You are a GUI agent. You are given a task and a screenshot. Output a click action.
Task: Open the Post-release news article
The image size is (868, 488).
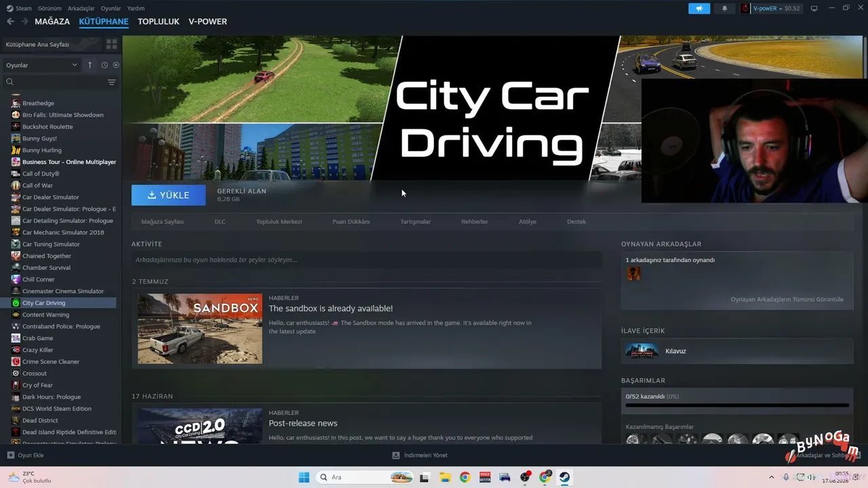click(x=303, y=424)
